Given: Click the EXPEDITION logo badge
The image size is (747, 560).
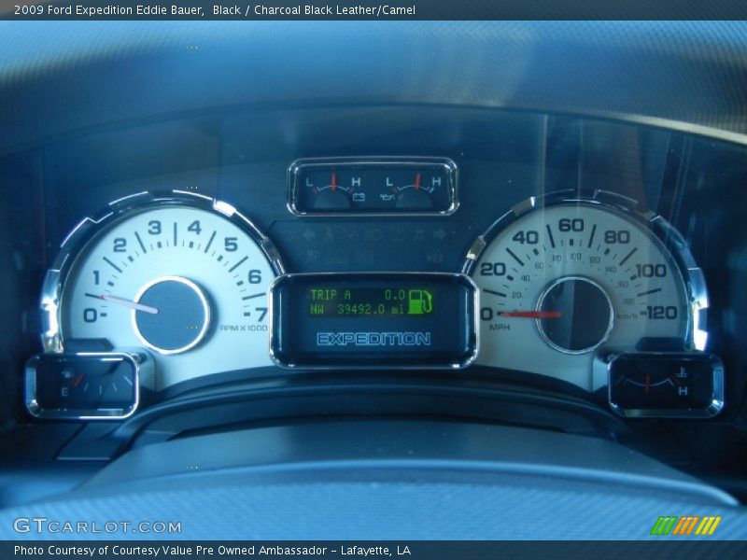Looking at the screenshot, I should tap(373, 339).
